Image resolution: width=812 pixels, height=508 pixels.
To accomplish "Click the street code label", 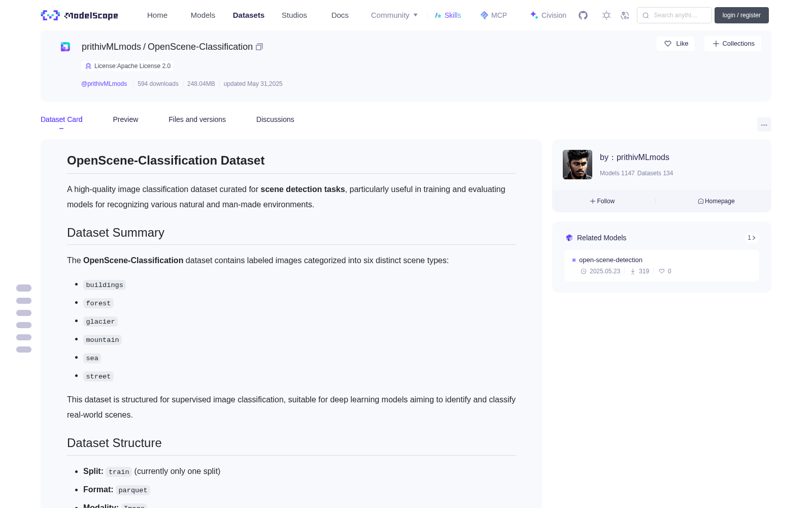I will coord(98,376).
